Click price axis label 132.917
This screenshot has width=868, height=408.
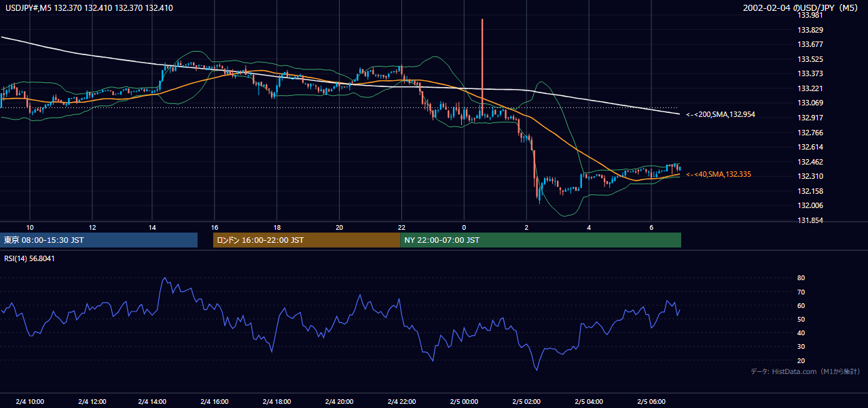810,118
